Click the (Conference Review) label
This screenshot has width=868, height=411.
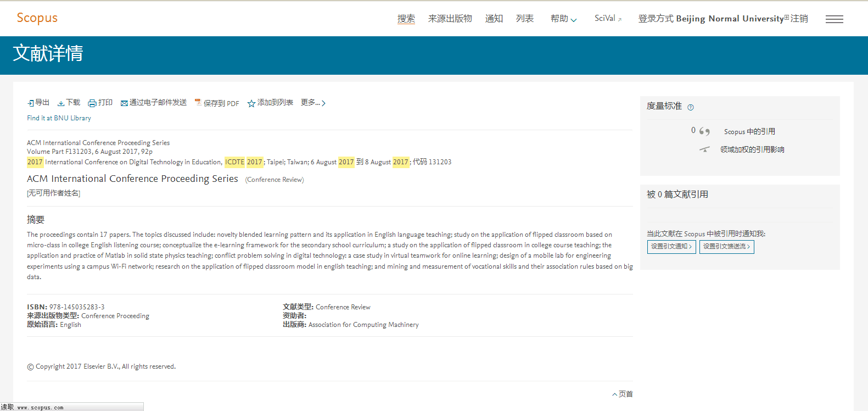[x=275, y=180]
